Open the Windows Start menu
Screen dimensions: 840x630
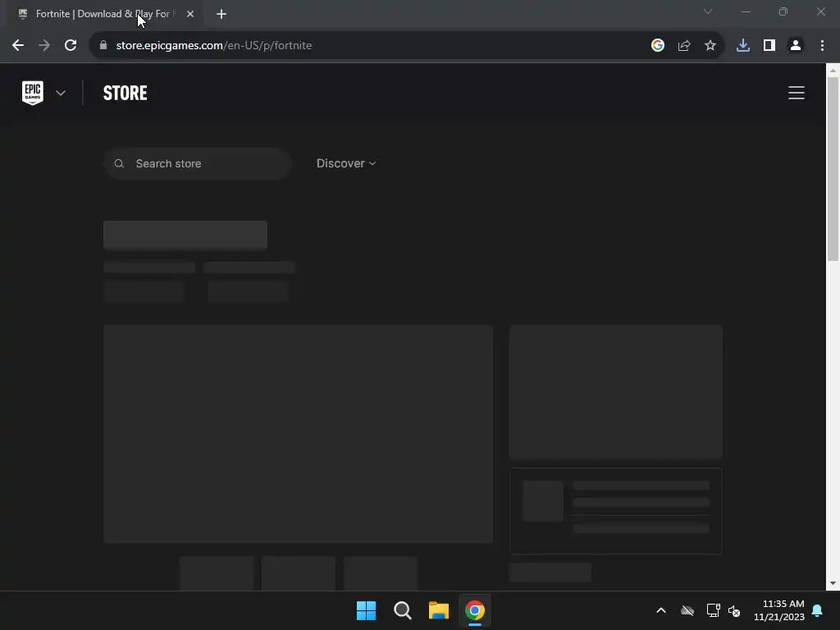click(366, 610)
